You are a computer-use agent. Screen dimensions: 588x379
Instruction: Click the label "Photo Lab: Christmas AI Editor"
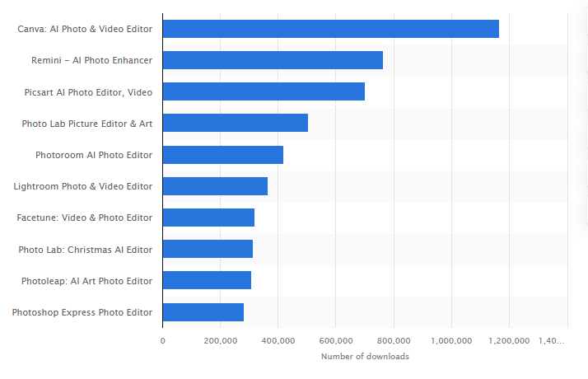85,250
